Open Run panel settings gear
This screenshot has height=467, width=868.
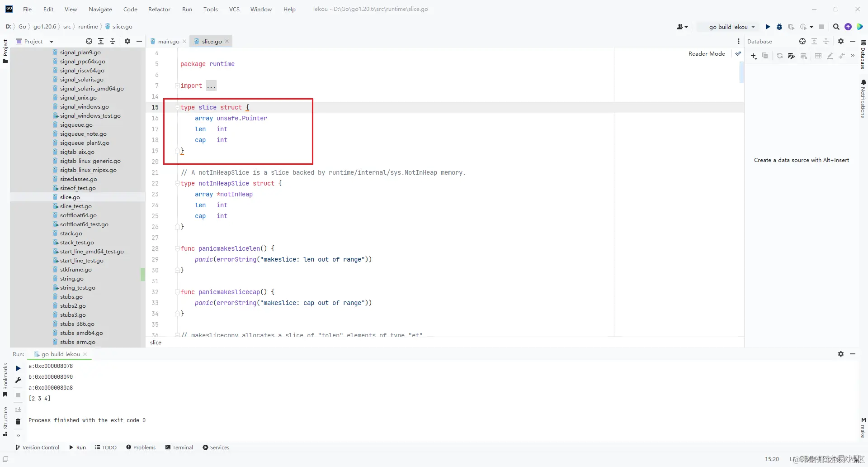tap(841, 354)
